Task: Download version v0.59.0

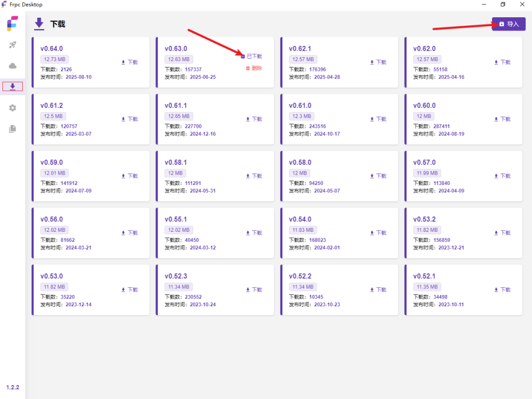Action: [130, 176]
